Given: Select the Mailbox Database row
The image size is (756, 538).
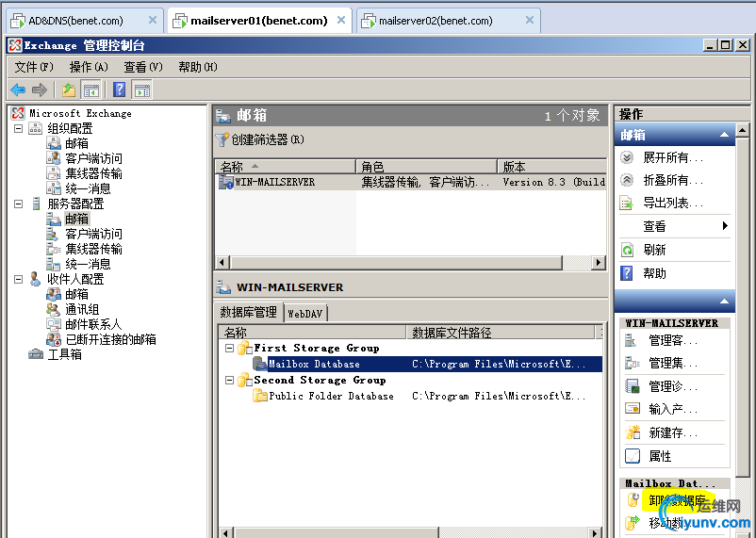Looking at the screenshot, I should pos(426,364).
